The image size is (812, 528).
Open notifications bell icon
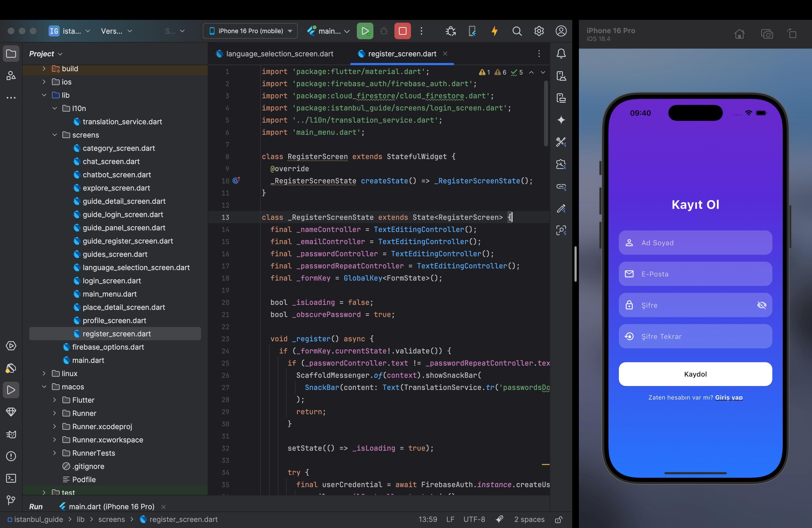point(561,54)
